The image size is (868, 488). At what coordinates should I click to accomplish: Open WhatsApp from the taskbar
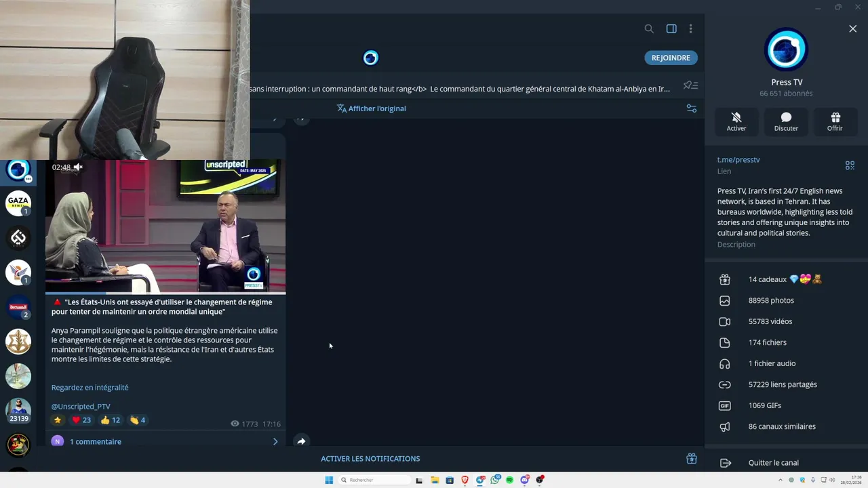494,480
